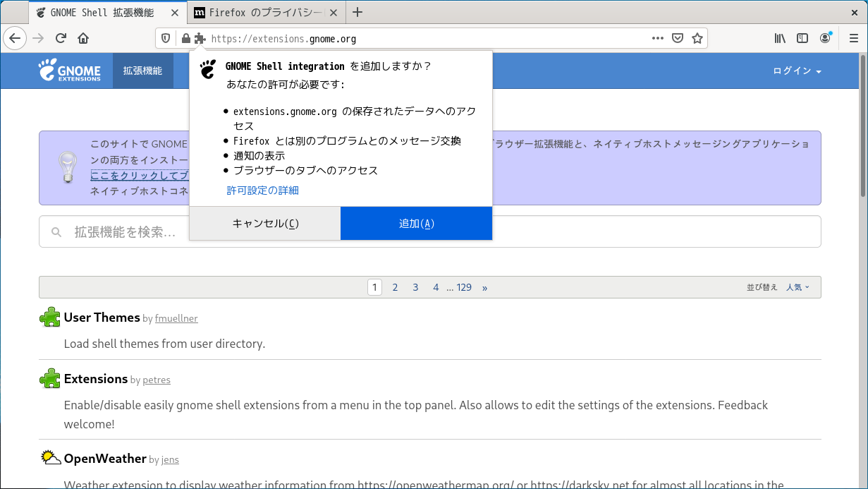
Task: Click the extension puzzle icon in address bar
Action: click(x=200, y=39)
